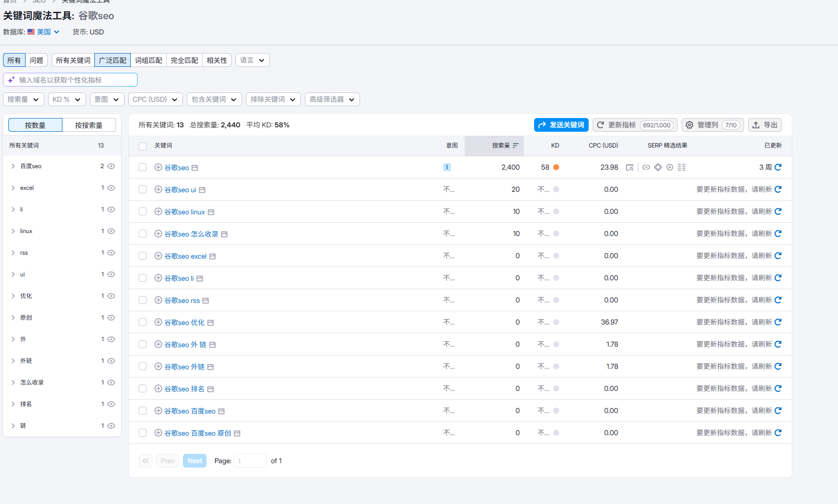Check the box for 谷歌seo row
This screenshot has width=838, height=504.
[x=143, y=167]
